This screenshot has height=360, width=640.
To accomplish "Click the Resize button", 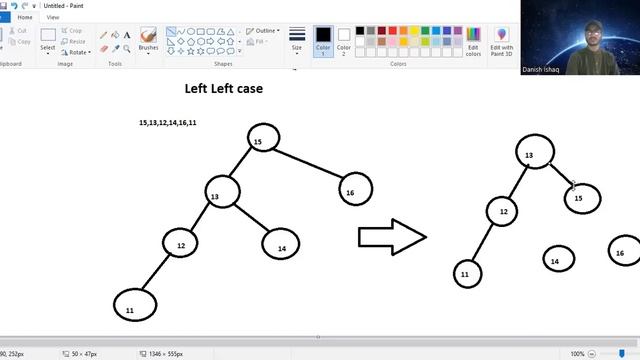I will tap(73, 42).
